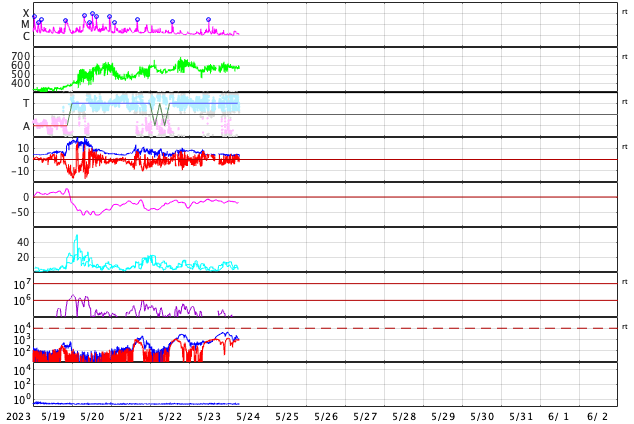Click the A sector axis label
634x424 pixels.
click(26, 127)
